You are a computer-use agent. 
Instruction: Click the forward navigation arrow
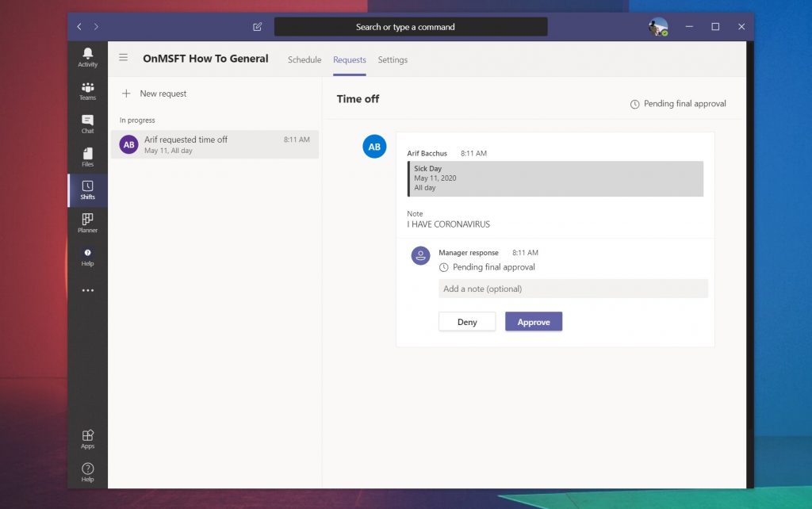click(x=96, y=26)
